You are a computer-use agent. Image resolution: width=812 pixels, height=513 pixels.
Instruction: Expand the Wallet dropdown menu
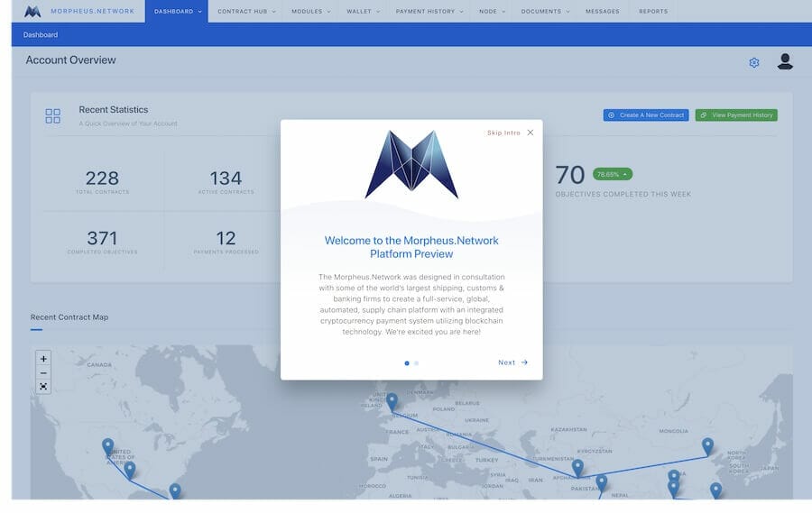click(363, 12)
